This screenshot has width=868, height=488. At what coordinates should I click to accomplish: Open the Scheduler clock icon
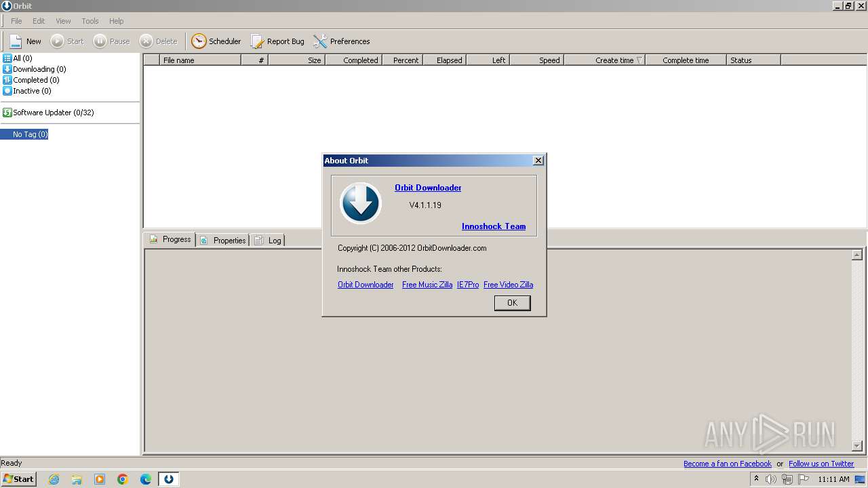tap(199, 41)
